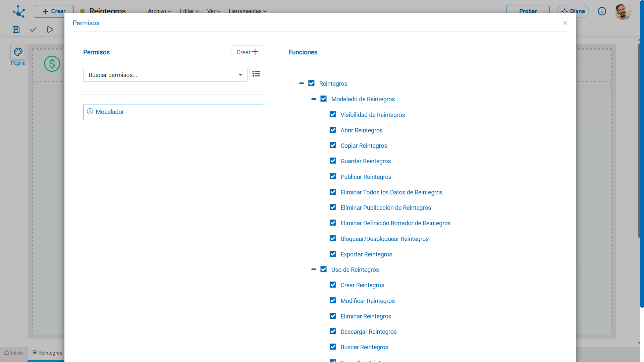
Task: Collapse the Modelado de Reintegros node
Action: (x=314, y=99)
